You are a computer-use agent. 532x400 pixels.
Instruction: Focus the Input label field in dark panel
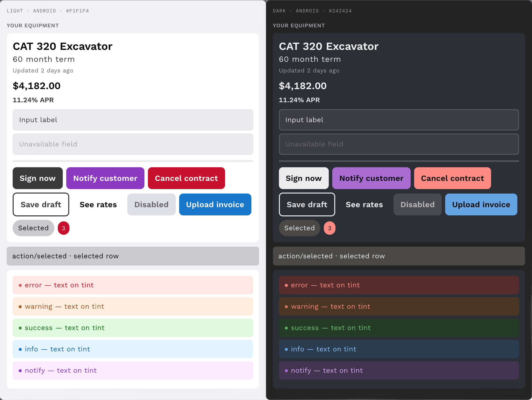coord(399,120)
